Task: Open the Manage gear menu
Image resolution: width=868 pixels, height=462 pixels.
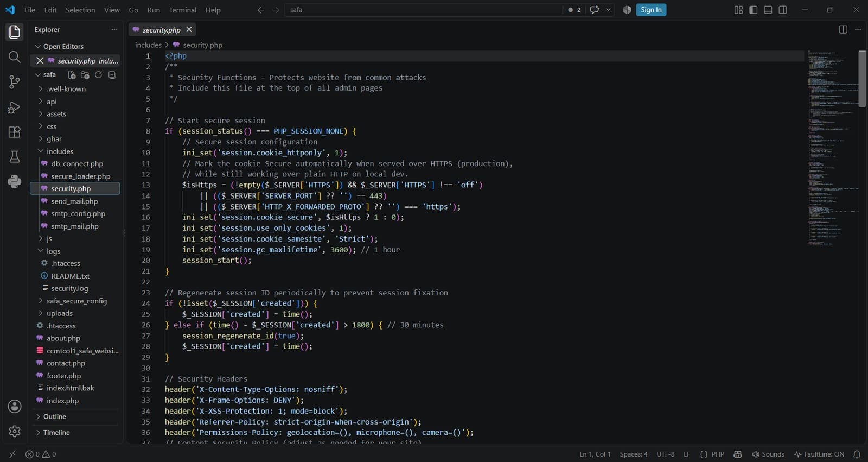Action: click(x=15, y=432)
